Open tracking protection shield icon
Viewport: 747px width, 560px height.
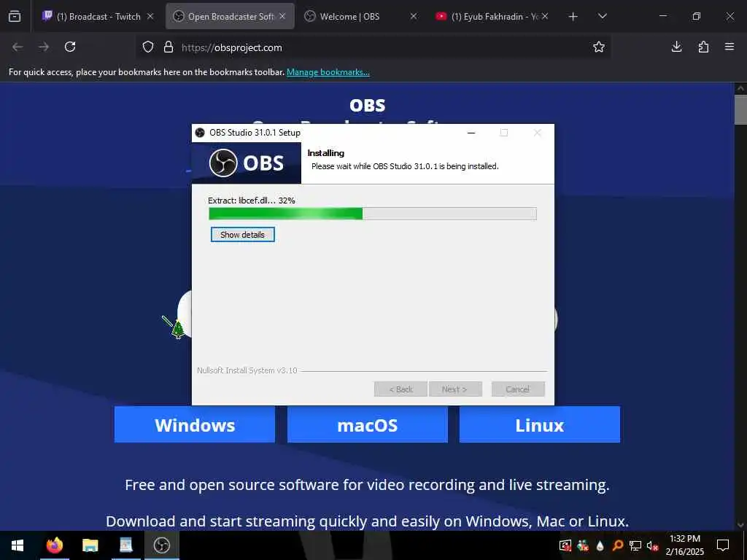(x=148, y=47)
